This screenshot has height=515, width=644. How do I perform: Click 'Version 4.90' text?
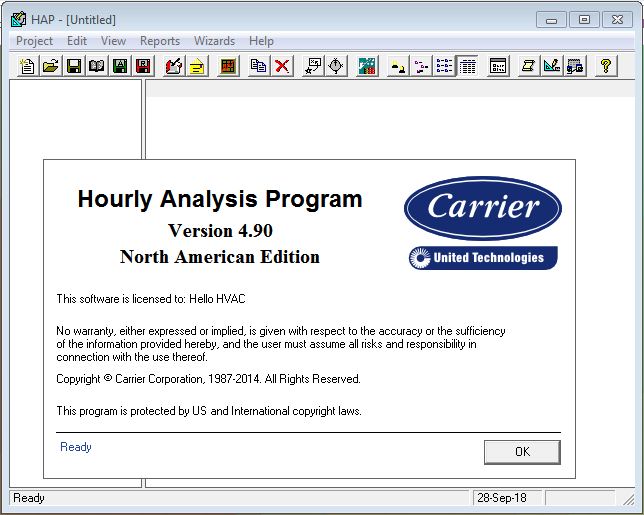point(220,231)
